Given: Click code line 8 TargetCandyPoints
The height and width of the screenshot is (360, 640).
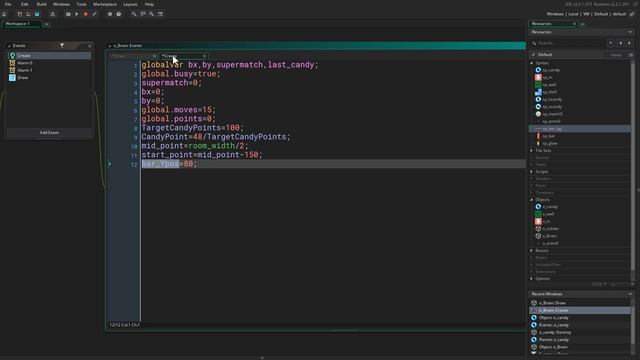Looking at the screenshot, I should point(193,128).
